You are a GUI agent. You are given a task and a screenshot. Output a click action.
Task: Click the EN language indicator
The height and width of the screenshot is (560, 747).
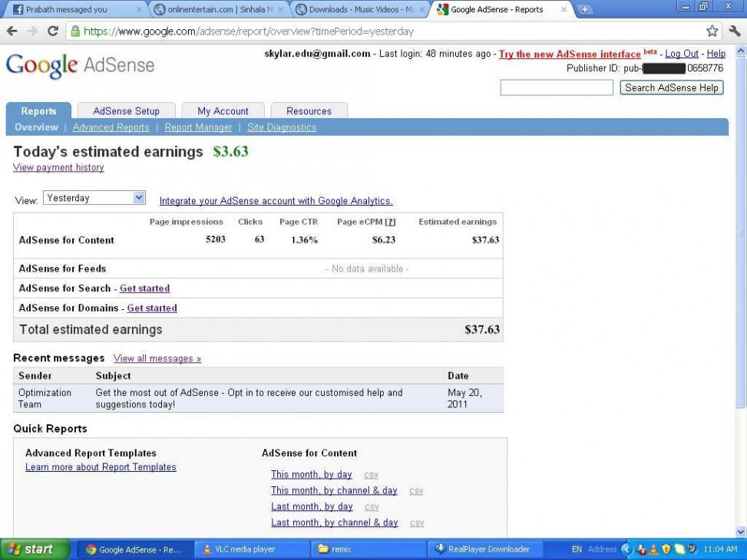point(577,549)
